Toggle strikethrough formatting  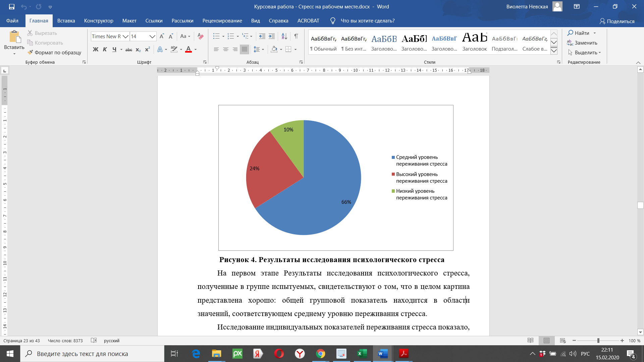129,50
